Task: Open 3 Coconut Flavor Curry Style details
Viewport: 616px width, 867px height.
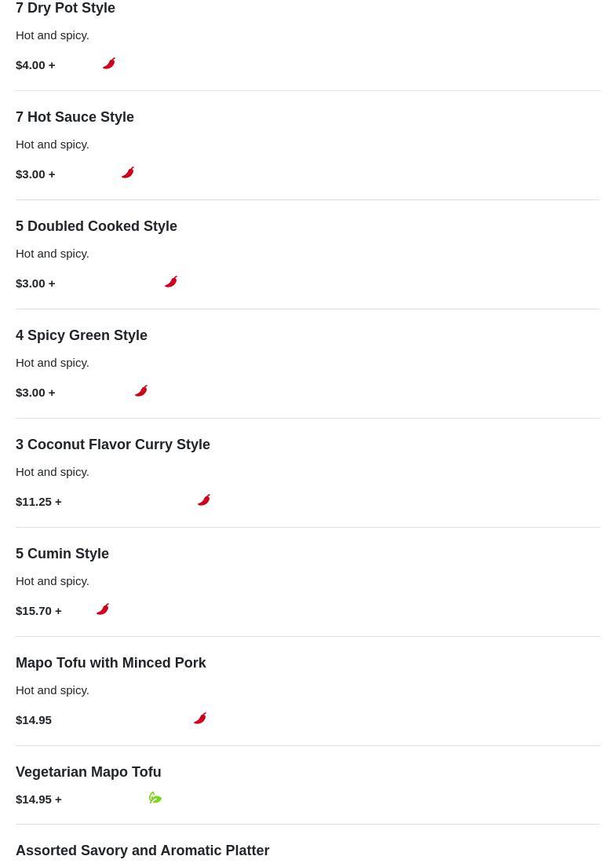Action: (x=113, y=444)
